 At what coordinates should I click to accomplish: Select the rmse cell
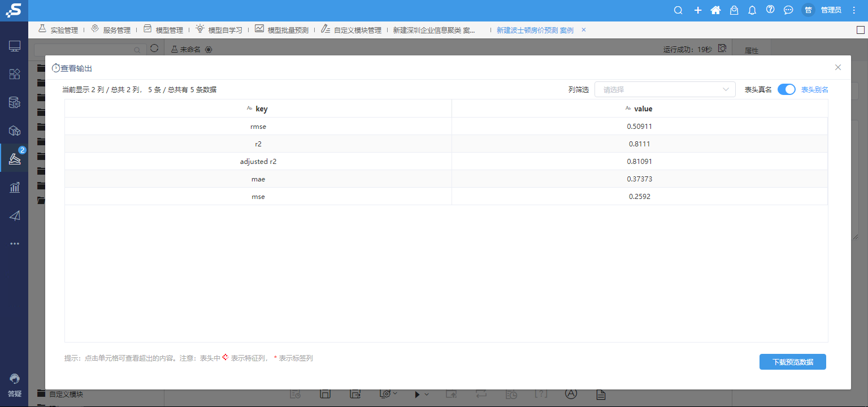[x=258, y=126]
